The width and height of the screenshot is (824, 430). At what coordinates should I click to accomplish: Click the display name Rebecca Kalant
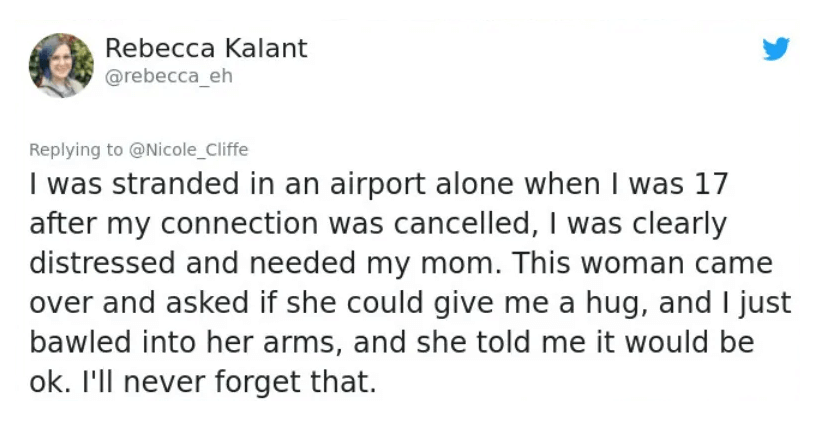tap(206, 48)
